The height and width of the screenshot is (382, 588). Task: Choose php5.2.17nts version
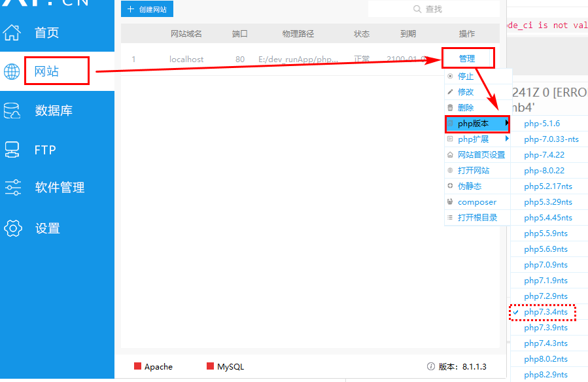[549, 186]
